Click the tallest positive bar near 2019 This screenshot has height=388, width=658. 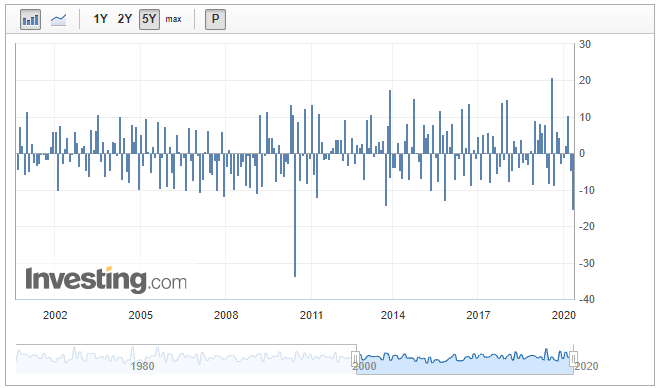(552, 116)
